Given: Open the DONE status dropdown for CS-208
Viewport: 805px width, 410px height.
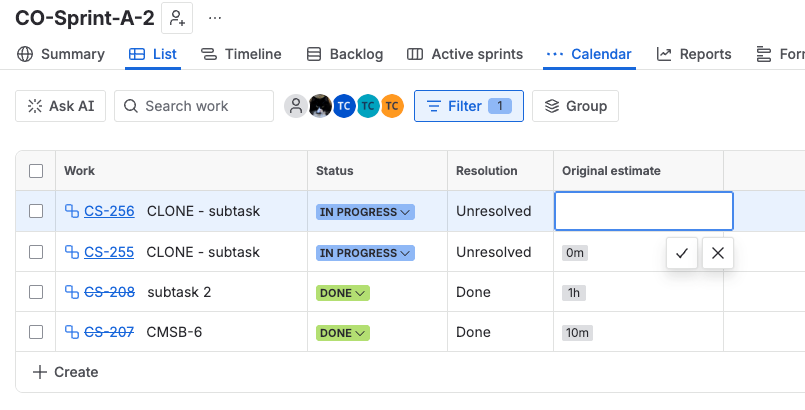Looking at the screenshot, I should [x=342, y=293].
